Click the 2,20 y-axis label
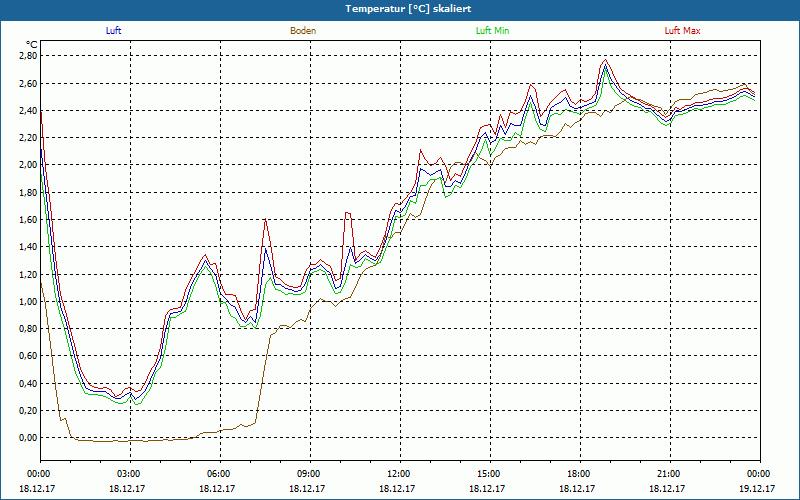The image size is (800, 500). (x=28, y=138)
